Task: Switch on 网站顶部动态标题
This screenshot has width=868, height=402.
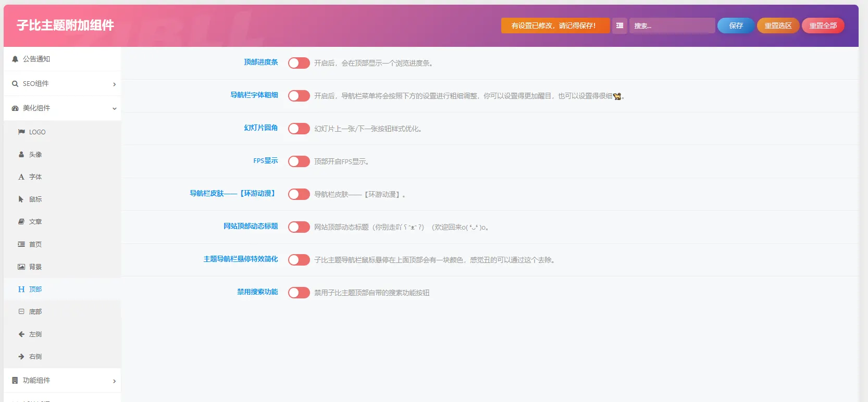Action: point(299,227)
